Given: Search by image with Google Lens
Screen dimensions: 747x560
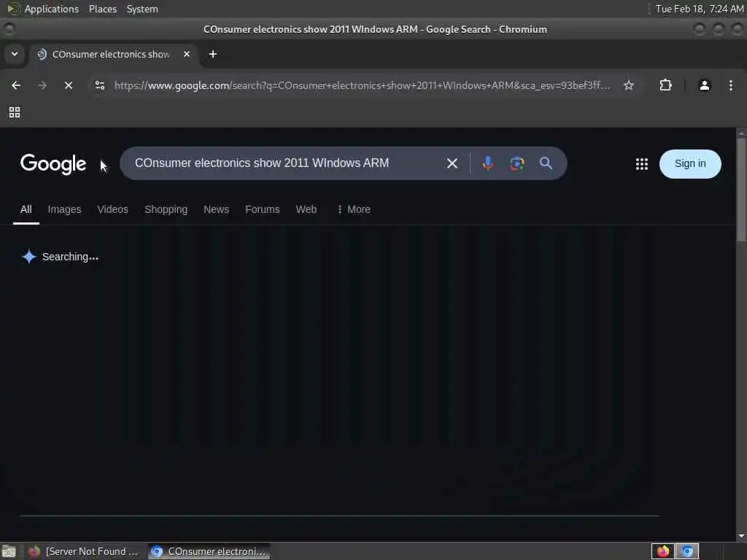Looking at the screenshot, I should coord(517,163).
